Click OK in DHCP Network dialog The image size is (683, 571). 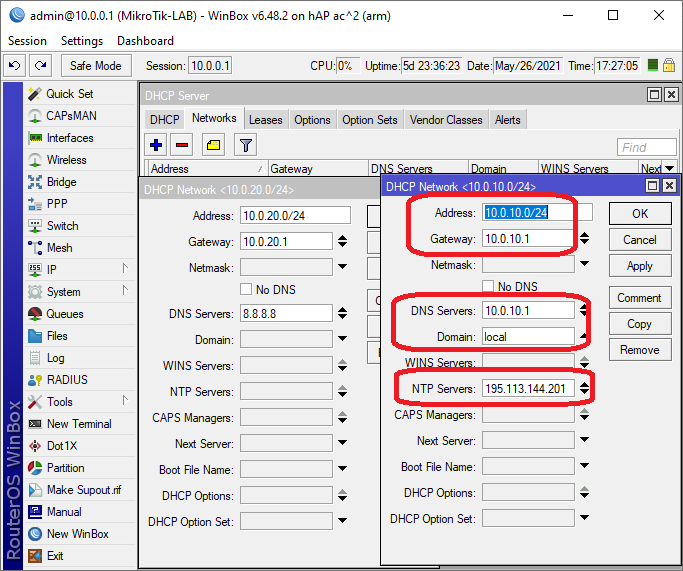click(x=640, y=214)
